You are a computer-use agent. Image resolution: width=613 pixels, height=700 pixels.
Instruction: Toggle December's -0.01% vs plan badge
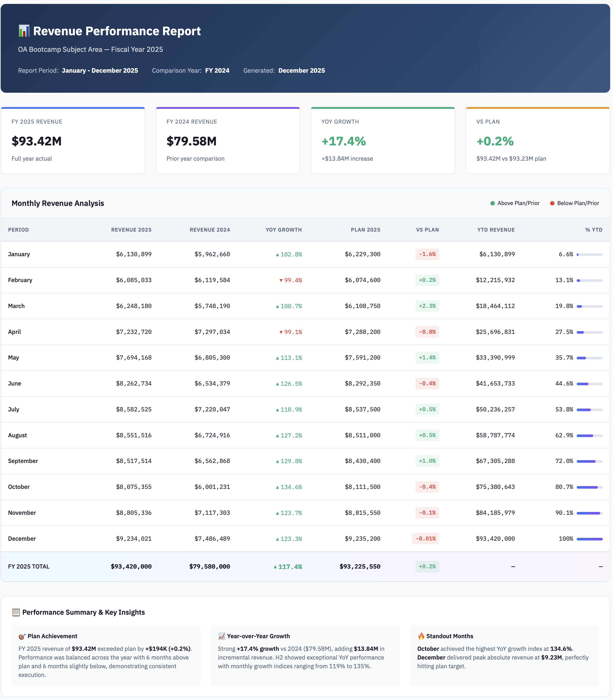(x=426, y=538)
